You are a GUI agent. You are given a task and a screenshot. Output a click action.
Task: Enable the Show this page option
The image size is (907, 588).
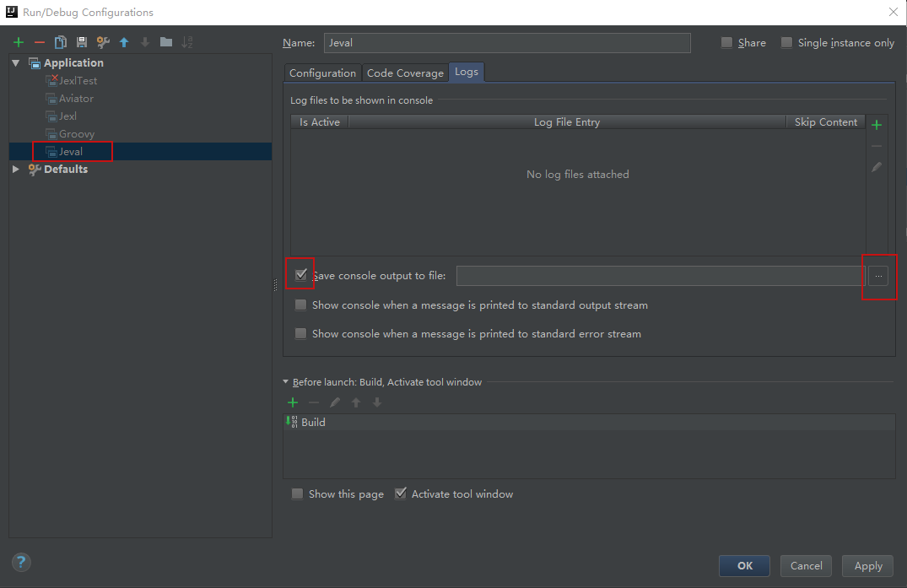coord(297,493)
